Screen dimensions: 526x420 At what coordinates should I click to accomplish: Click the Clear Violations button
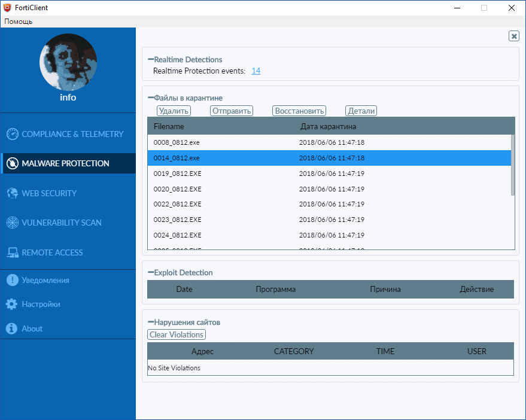pos(177,334)
